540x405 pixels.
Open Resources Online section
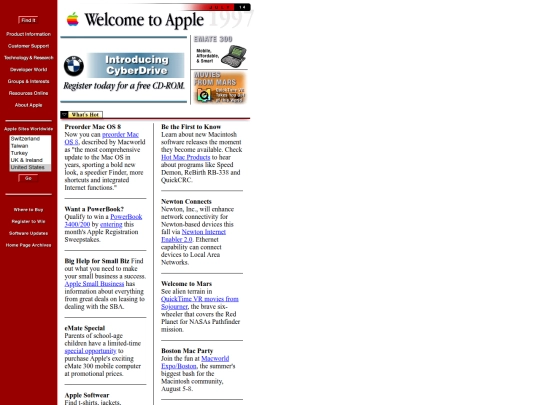[29, 93]
